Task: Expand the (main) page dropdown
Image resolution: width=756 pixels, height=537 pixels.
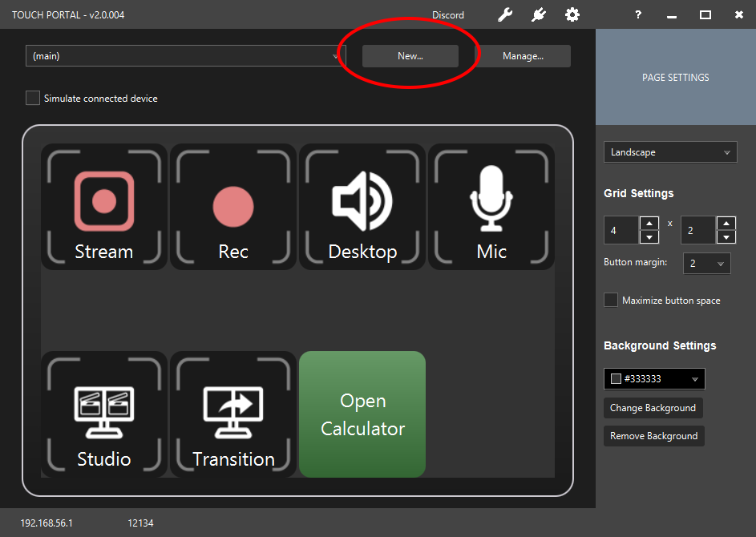Action: pos(185,56)
